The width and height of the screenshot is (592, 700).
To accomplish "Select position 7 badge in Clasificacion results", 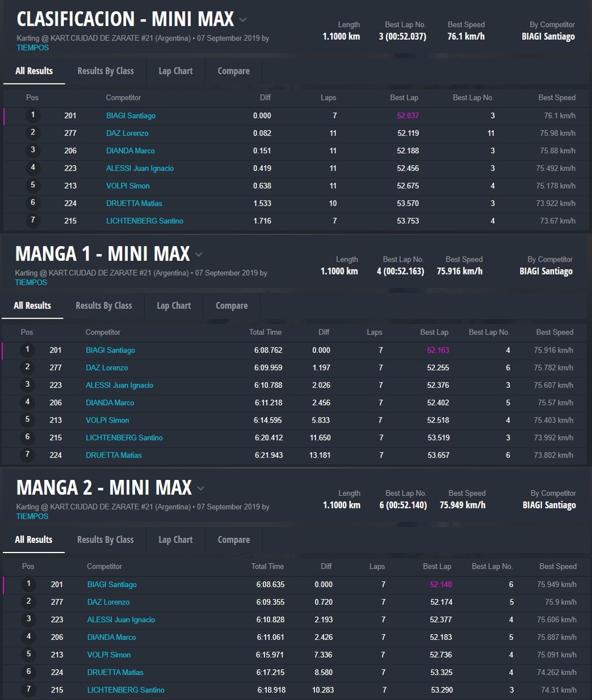I will pyautogui.click(x=33, y=221).
